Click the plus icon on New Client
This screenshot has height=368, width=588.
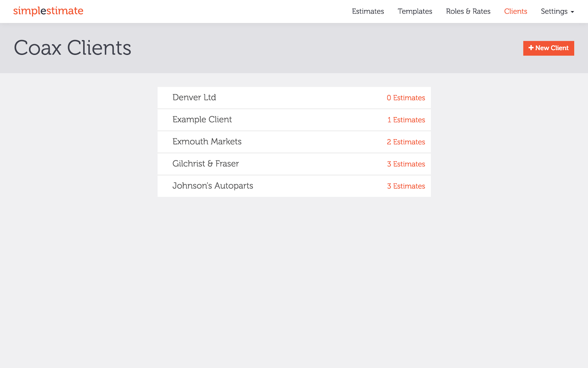pos(531,48)
